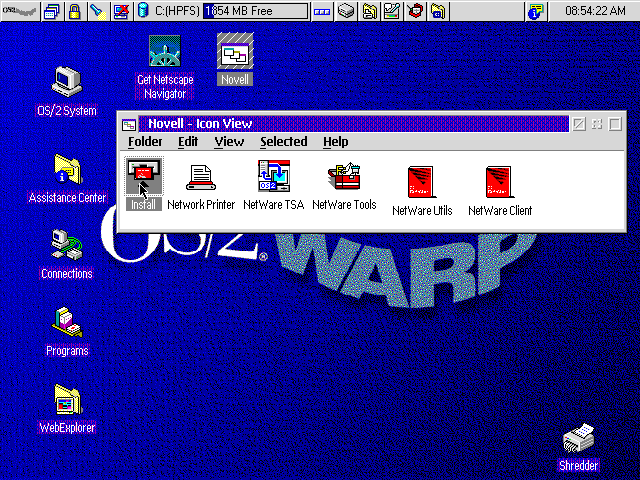The height and width of the screenshot is (480, 640).
Task: Click the disk drive tray icon on WarpCenter
Action: click(x=345, y=11)
